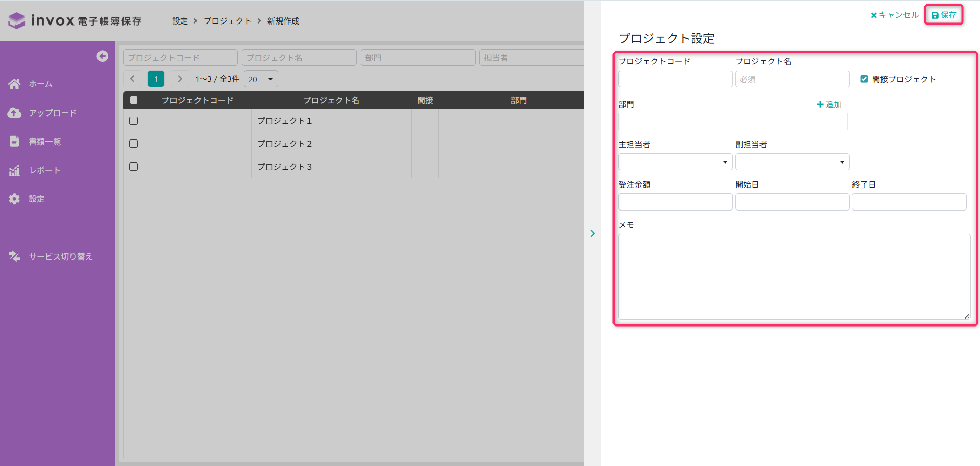Click the settings gear icon

tap(14, 199)
